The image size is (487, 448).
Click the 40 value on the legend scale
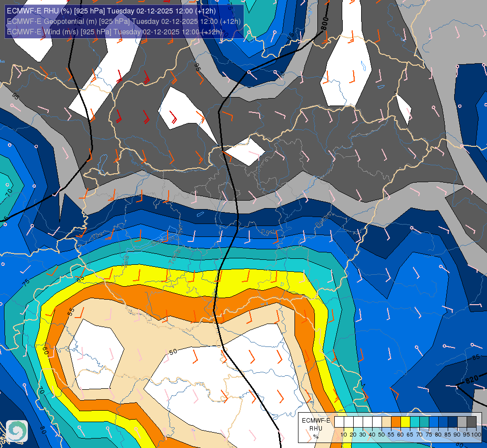point(372,435)
